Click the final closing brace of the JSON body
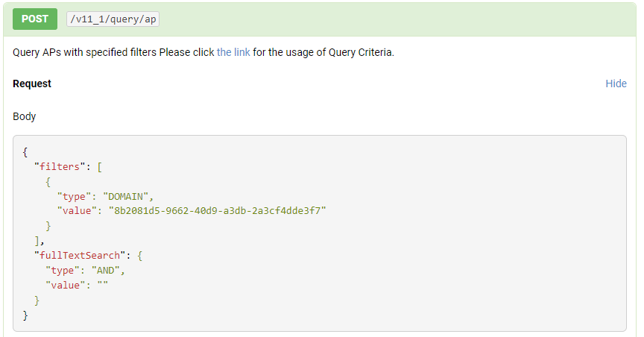The image size is (644, 337). [x=25, y=315]
